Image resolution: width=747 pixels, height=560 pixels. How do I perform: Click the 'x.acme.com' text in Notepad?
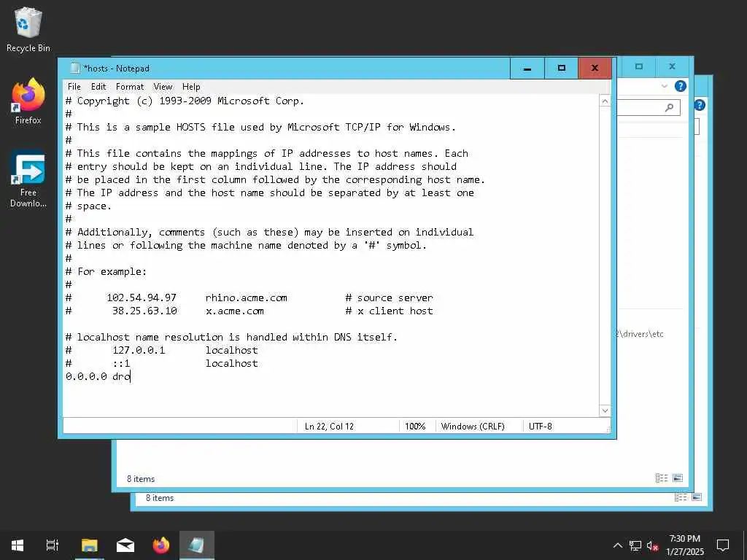[234, 311]
